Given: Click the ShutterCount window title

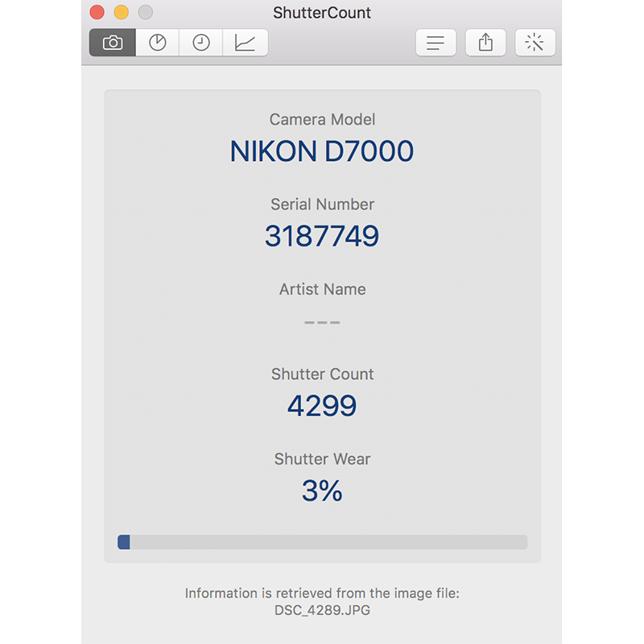Looking at the screenshot, I should pos(322,13).
